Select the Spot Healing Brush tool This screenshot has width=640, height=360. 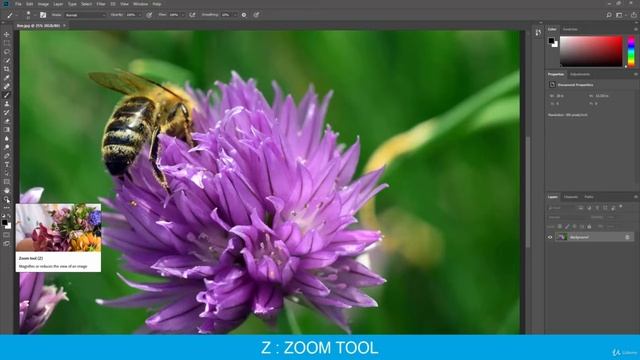tap(7, 87)
